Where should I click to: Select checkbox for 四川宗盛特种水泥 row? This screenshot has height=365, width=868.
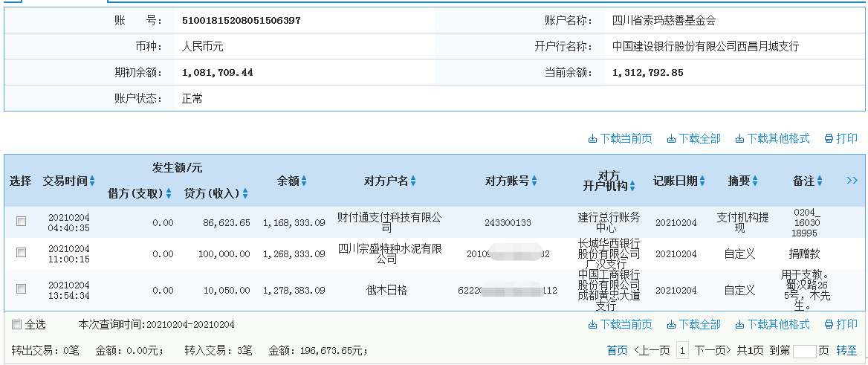21,253
